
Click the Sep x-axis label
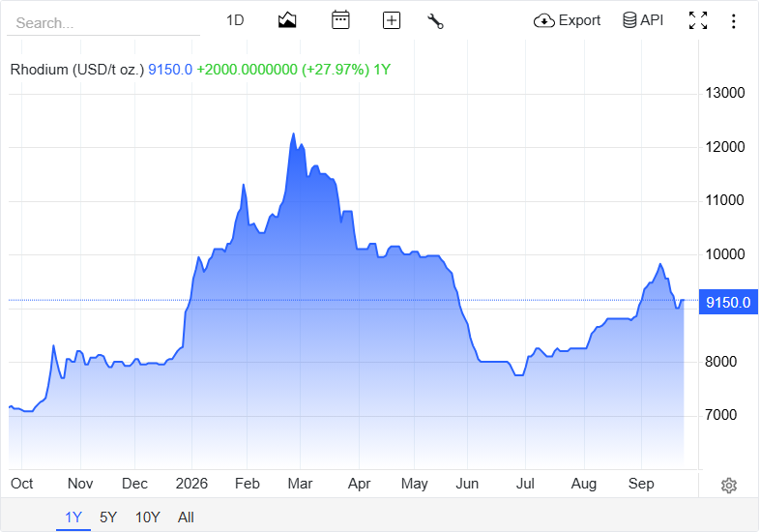coord(641,484)
